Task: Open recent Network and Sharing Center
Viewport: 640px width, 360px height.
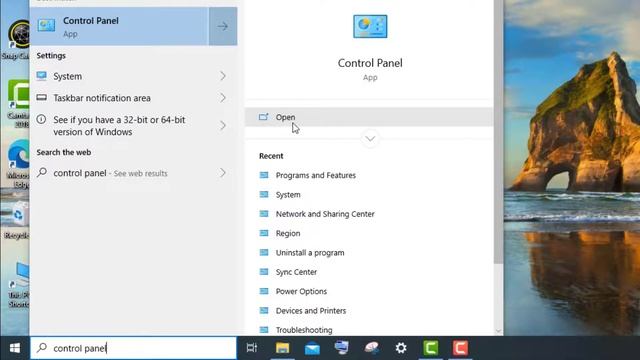Action: coord(325,214)
